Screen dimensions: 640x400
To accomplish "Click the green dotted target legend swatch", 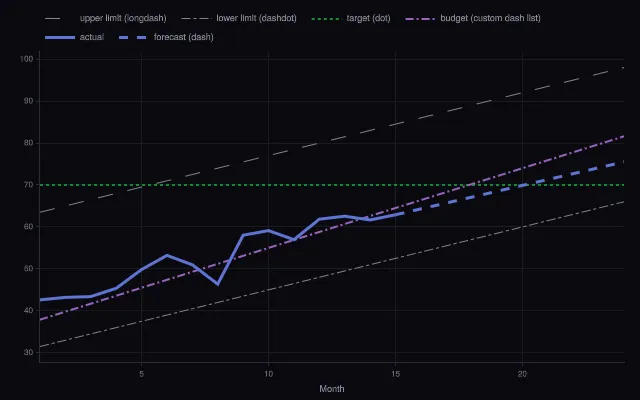I will 326,19.
